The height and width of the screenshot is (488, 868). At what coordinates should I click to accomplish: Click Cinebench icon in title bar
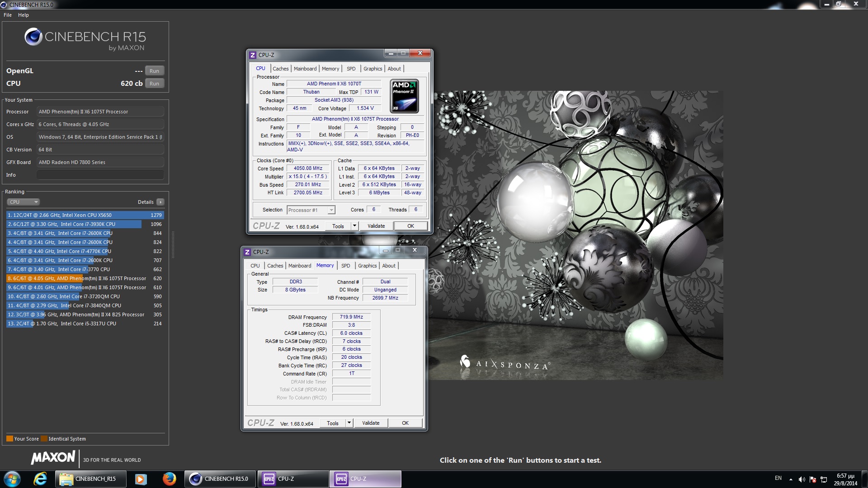tap(4, 5)
